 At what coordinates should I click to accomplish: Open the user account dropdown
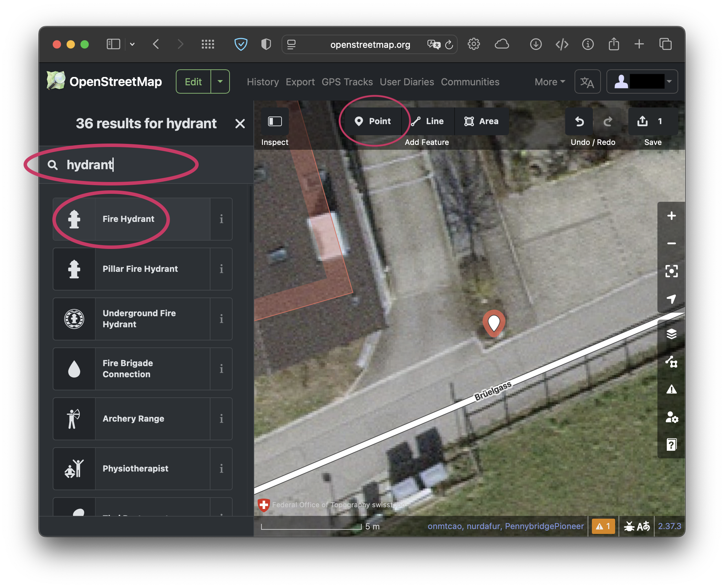pyautogui.click(x=642, y=81)
